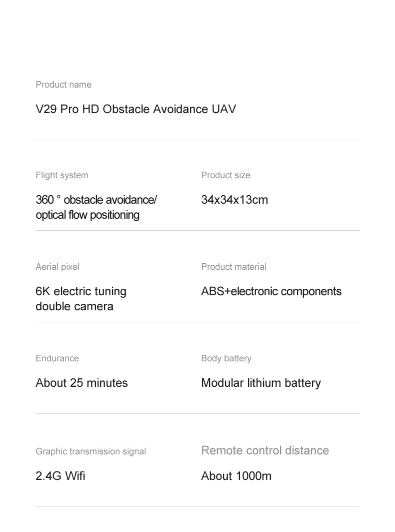The width and height of the screenshot is (395, 532).
Task: Click the Aerial pixel label
Action: pos(57,267)
